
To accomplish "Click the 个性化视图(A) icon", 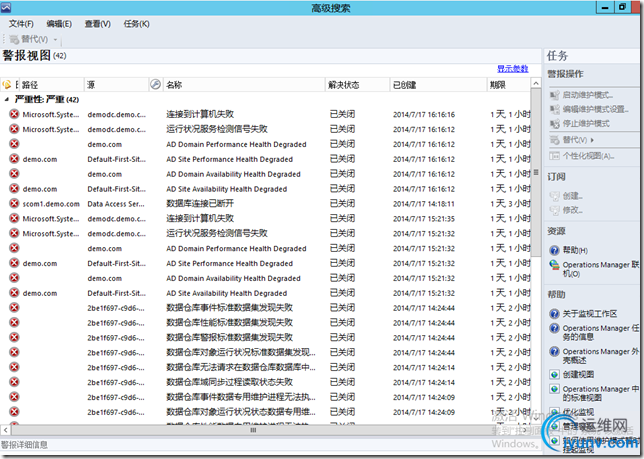I will pyautogui.click(x=554, y=156).
